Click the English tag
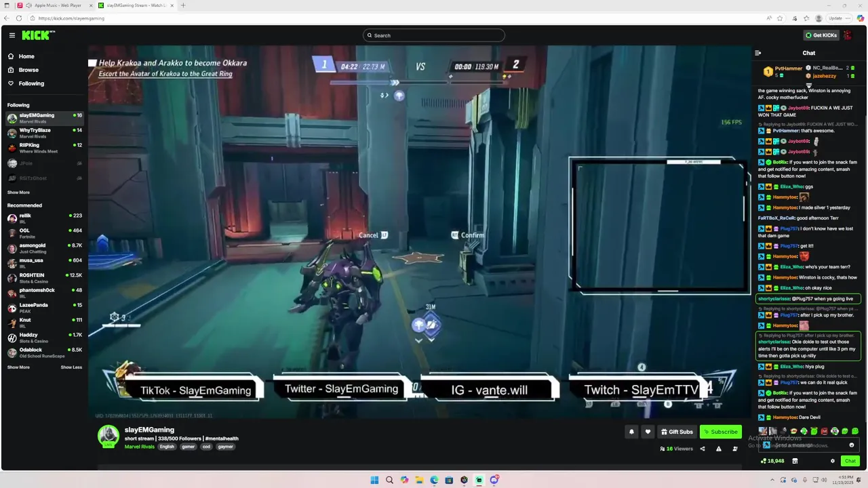This screenshot has width=868, height=488. coord(167,447)
